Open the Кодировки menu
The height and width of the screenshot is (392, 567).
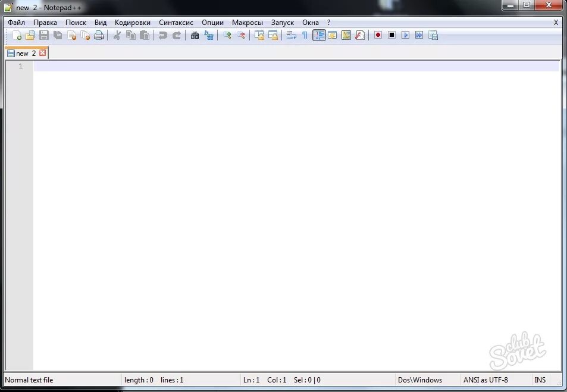133,23
